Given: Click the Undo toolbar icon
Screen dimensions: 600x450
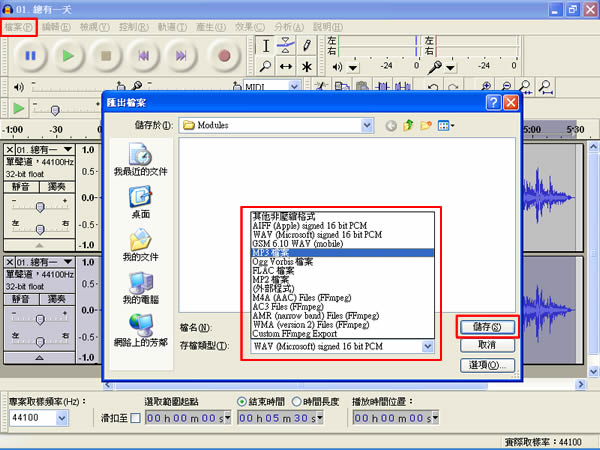Looking at the screenshot, I should click(433, 86).
